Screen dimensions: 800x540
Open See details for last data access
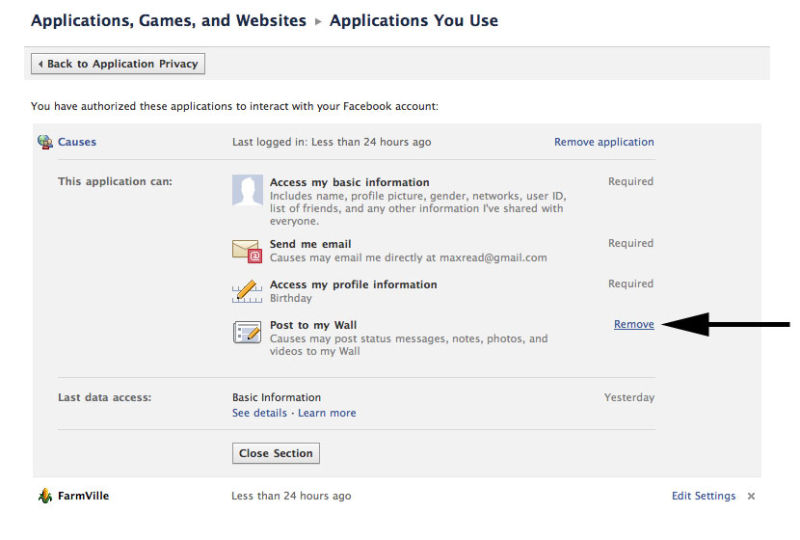click(x=259, y=413)
